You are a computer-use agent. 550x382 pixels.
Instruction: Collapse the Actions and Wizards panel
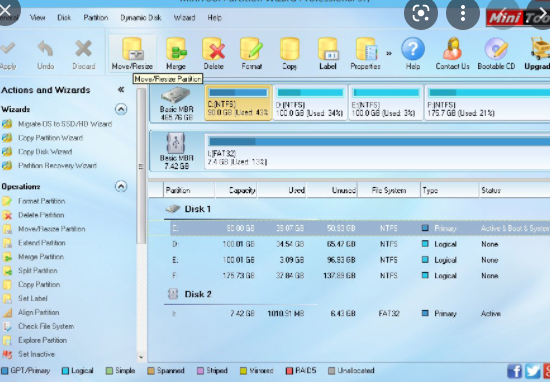[121, 89]
